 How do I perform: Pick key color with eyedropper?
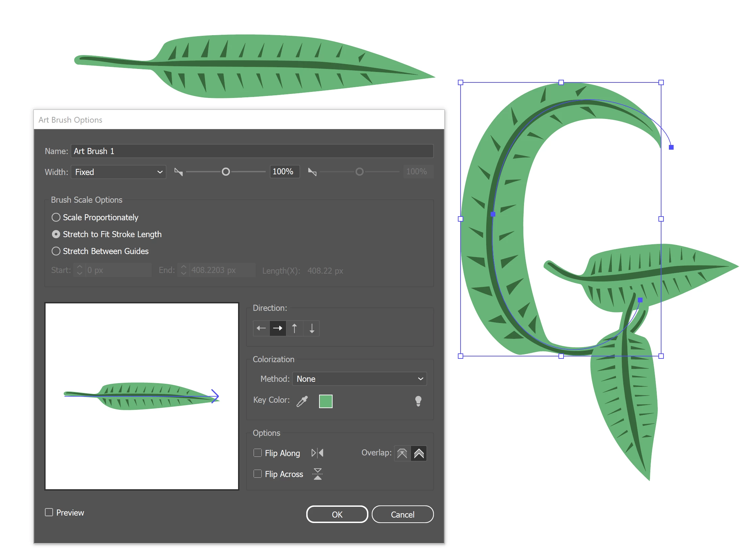point(302,401)
